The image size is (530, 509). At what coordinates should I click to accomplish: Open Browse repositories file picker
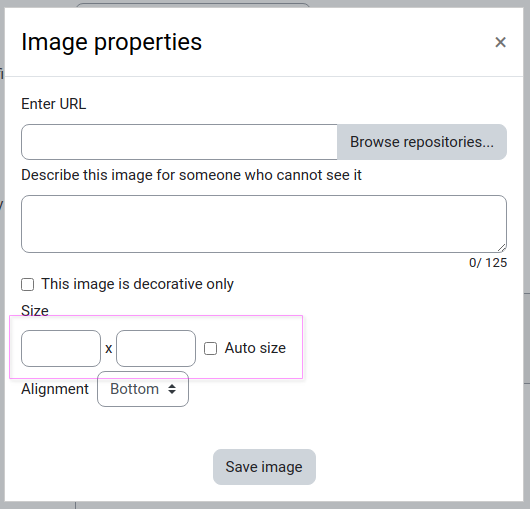click(x=422, y=142)
